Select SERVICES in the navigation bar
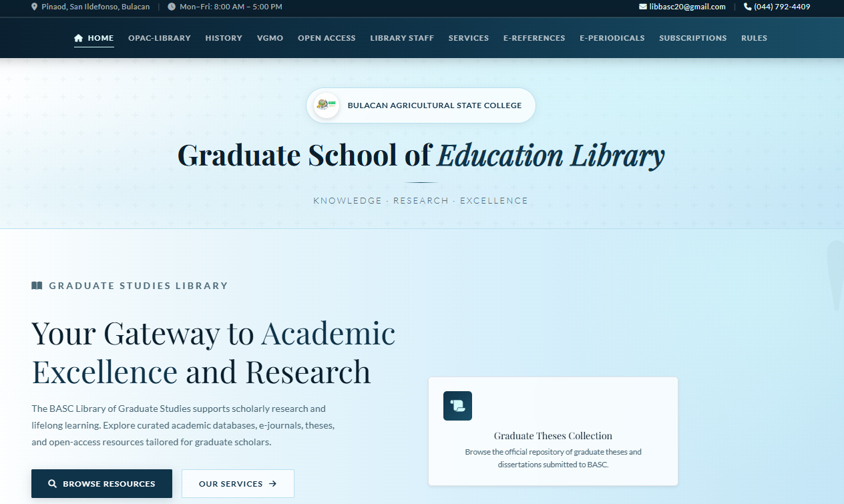The image size is (844, 504). click(469, 38)
